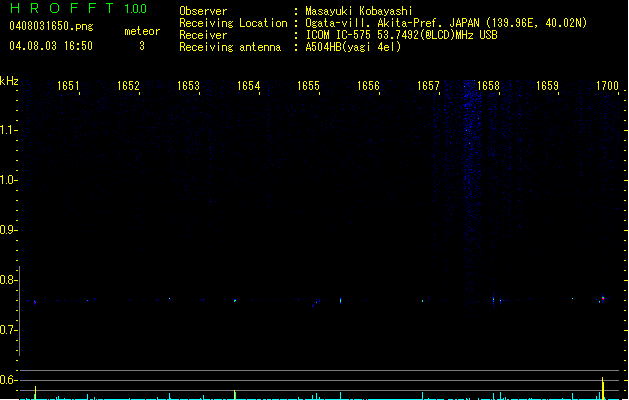Click the 'Observer' field label

[x=203, y=11]
